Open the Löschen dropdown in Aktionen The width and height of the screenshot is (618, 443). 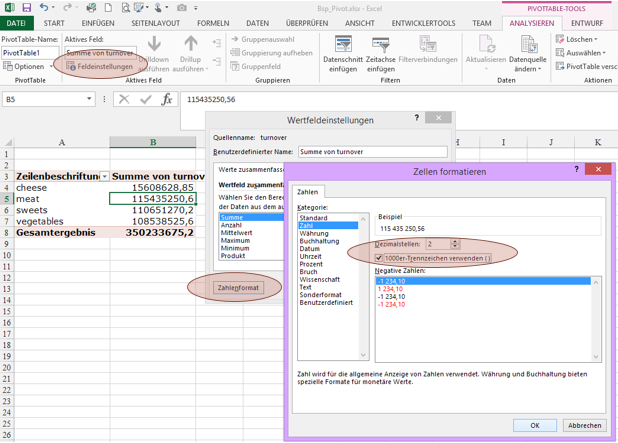coord(580,39)
